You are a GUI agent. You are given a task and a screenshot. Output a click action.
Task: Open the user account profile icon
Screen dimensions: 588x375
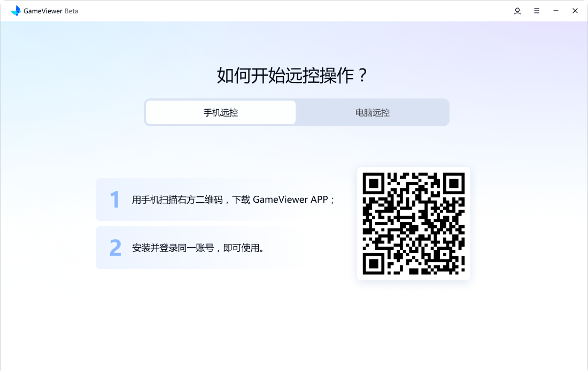point(517,11)
